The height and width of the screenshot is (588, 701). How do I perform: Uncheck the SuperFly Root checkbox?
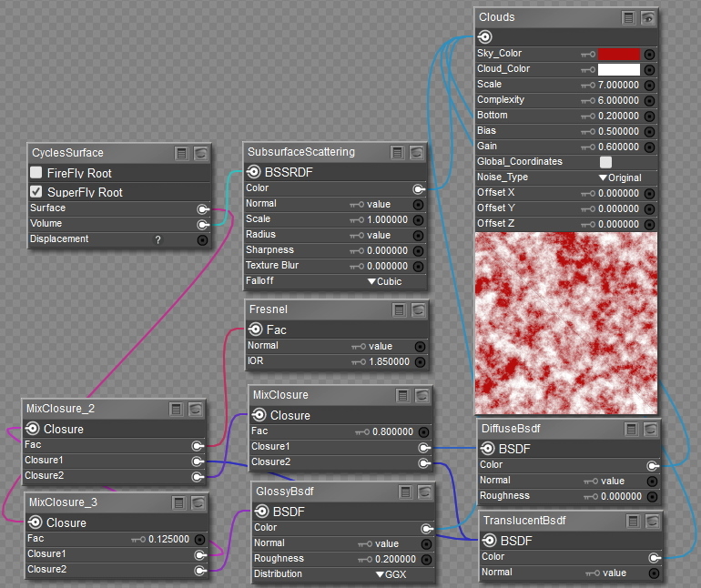[x=36, y=192]
